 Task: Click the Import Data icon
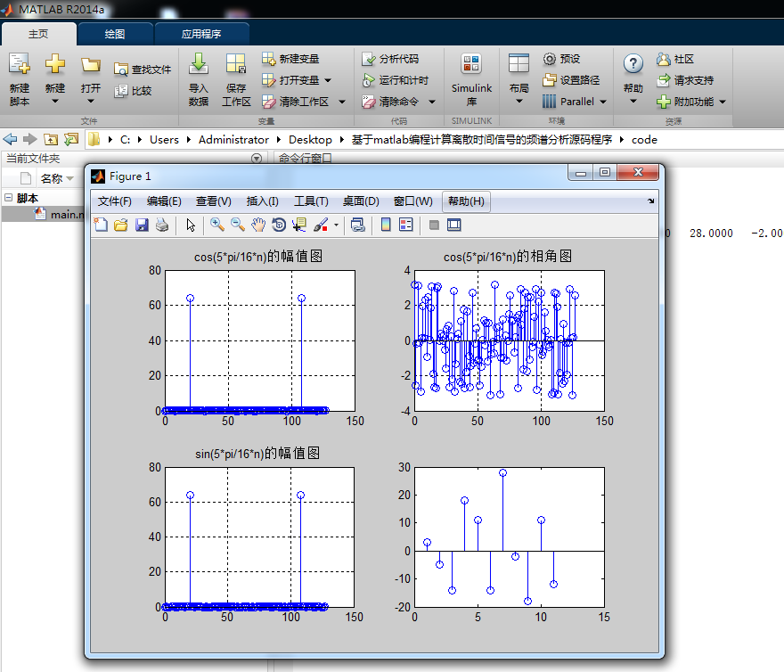[199, 64]
